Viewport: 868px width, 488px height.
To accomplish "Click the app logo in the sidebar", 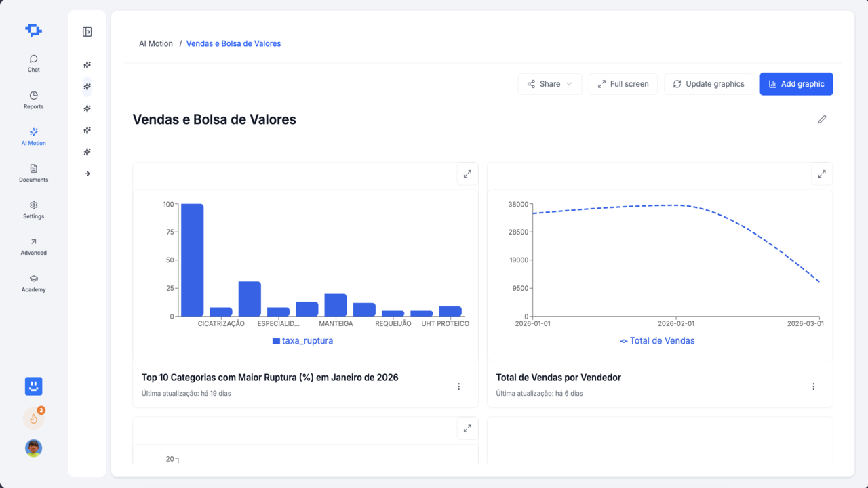I will pyautogui.click(x=33, y=30).
